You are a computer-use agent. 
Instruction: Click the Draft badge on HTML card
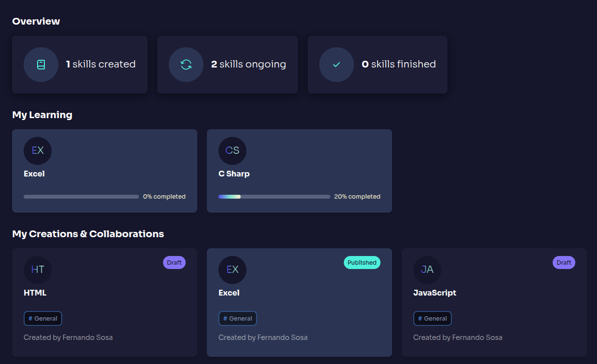174,263
